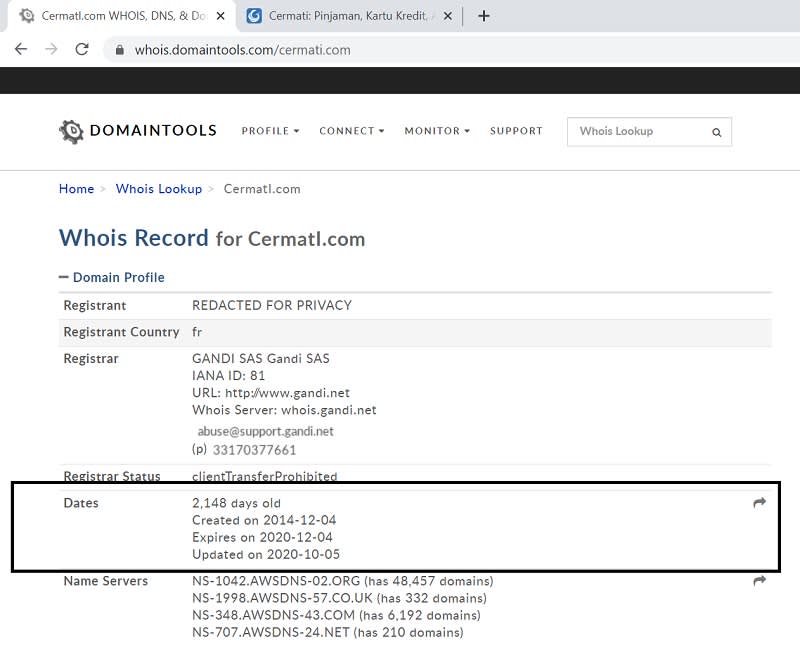Open a new browser tab with plus icon
Viewport: 800px width, 645px height.
click(x=484, y=16)
